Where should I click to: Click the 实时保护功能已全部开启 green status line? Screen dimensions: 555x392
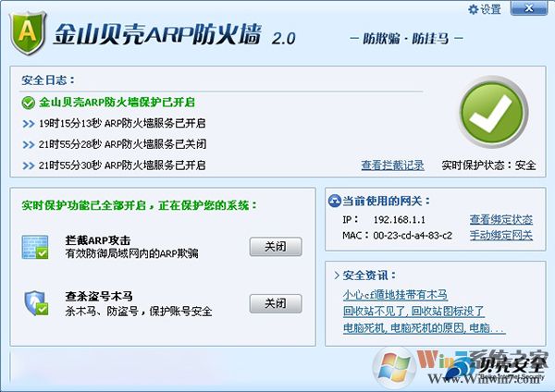pyautogui.click(x=139, y=205)
